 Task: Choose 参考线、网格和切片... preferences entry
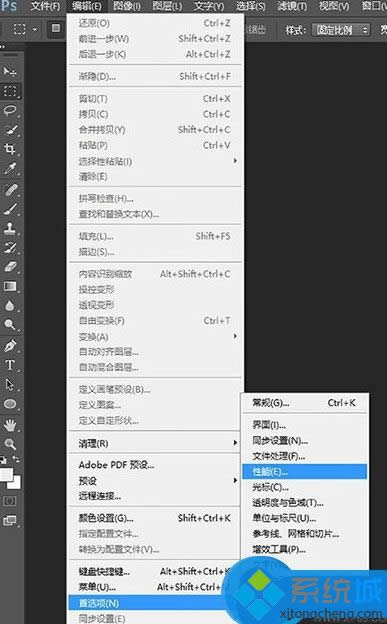point(304,534)
